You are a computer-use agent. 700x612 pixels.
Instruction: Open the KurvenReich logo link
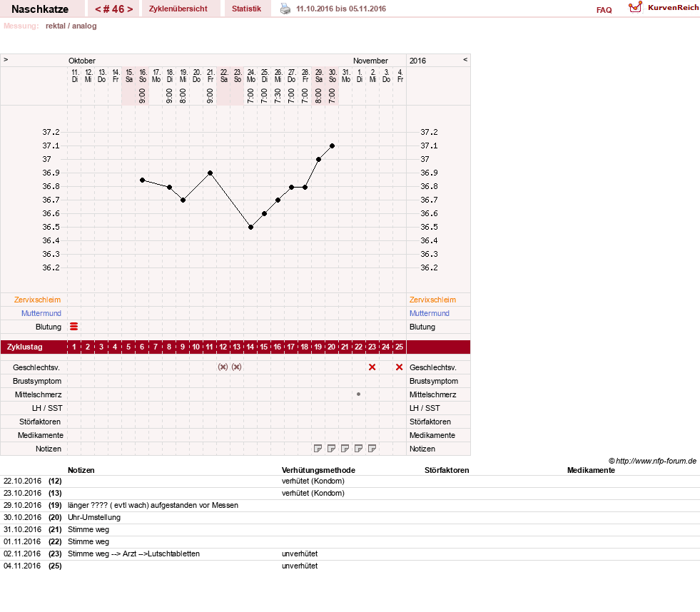tap(664, 8)
